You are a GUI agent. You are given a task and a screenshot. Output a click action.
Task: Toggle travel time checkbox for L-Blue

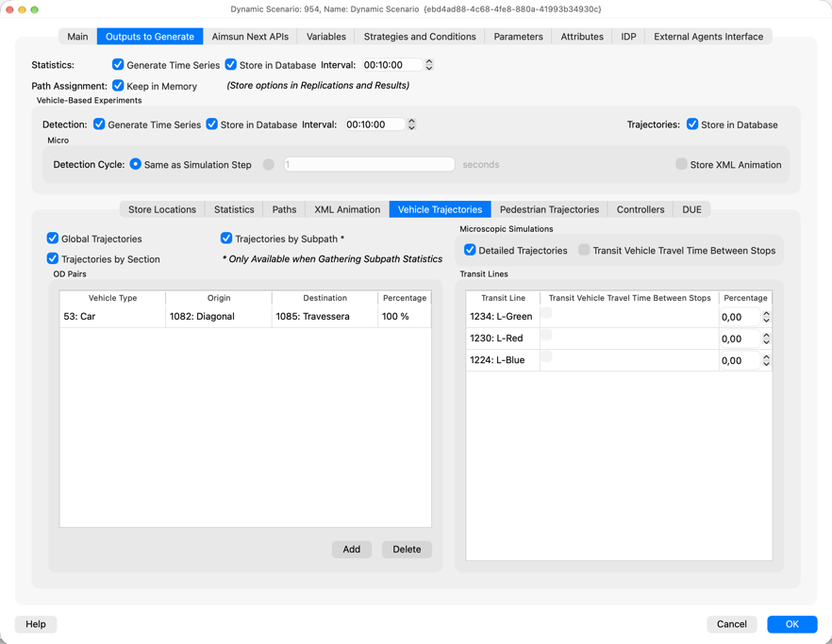tap(546, 356)
